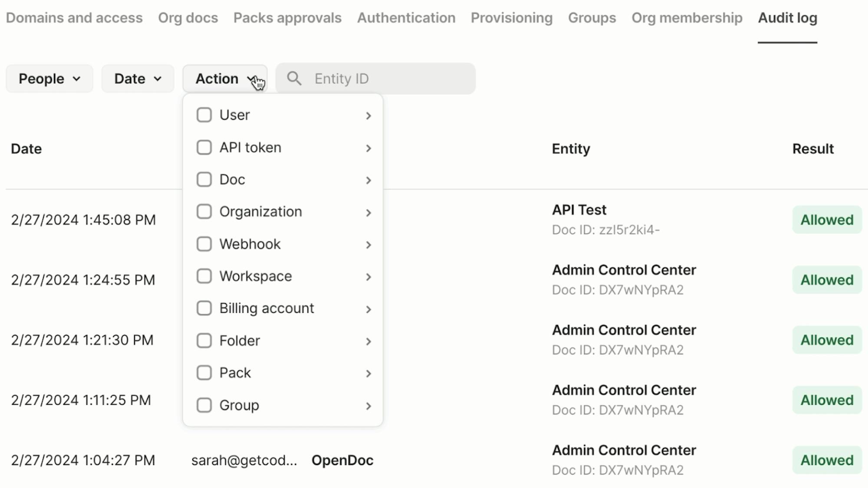The width and height of the screenshot is (868, 488).
Task: Click the search magnifier icon
Action: tap(294, 79)
